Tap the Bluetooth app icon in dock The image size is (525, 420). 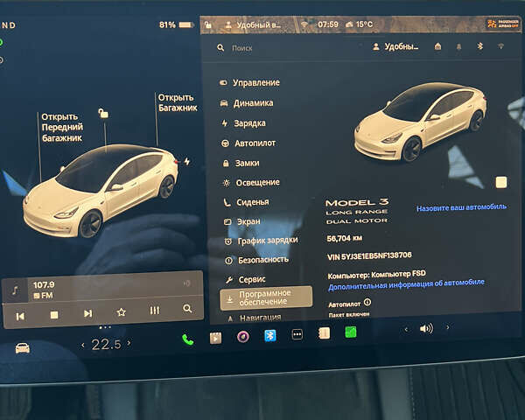click(x=270, y=335)
